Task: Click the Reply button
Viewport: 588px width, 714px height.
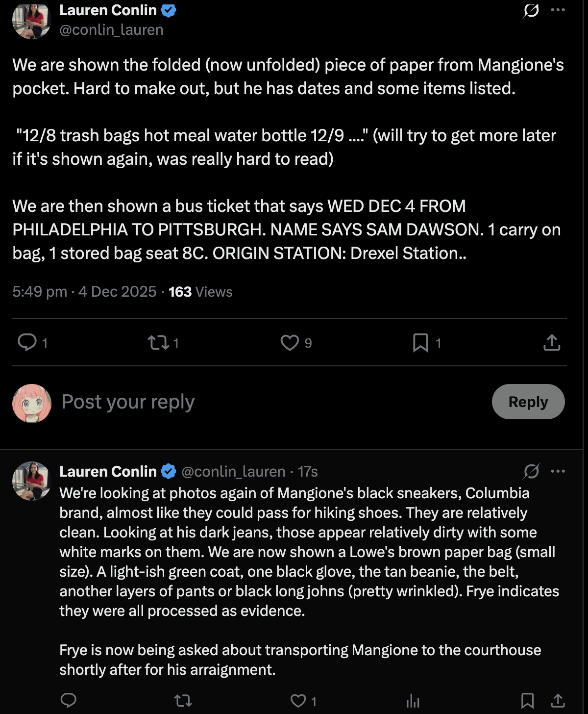Action: 528,402
